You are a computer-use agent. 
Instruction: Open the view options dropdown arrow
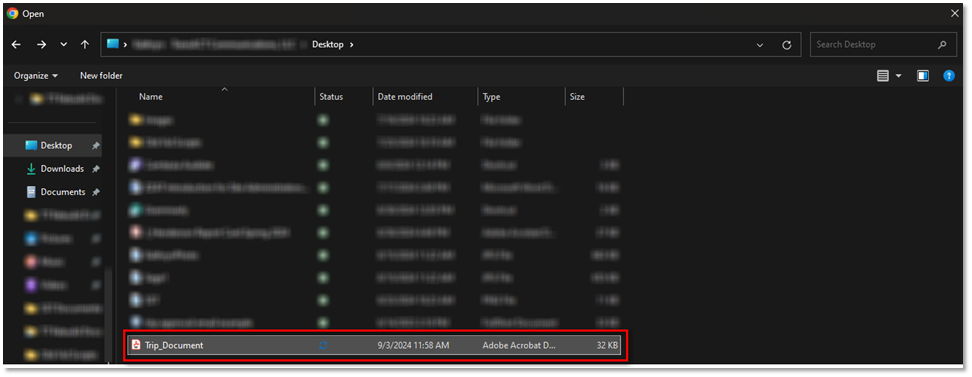coord(899,76)
